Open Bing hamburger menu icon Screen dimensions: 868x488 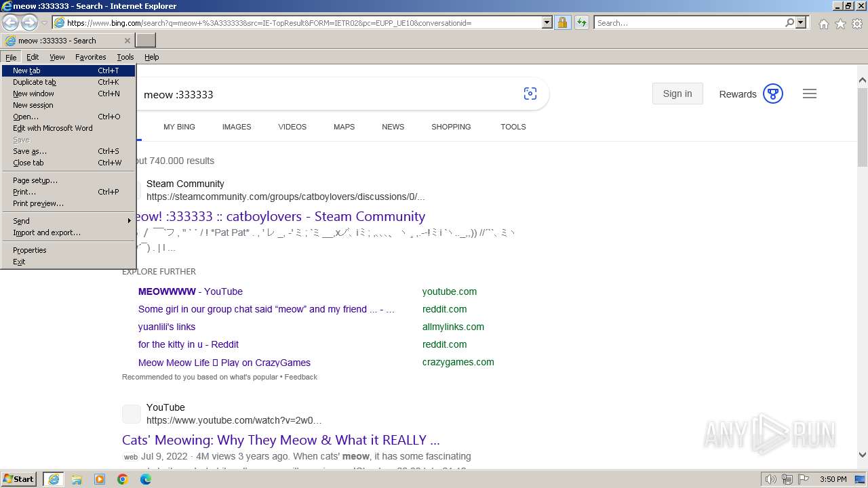click(810, 94)
